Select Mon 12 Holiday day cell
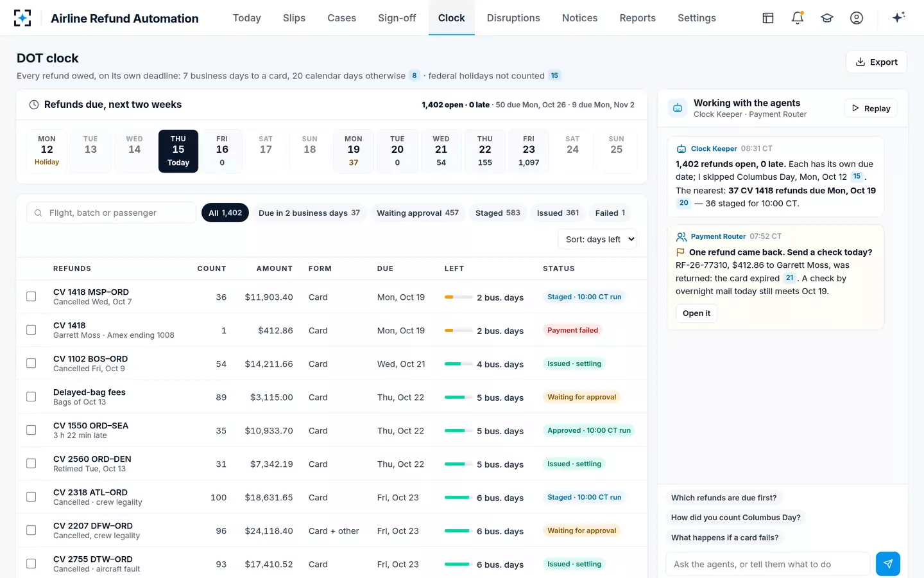 coord(47,151)
